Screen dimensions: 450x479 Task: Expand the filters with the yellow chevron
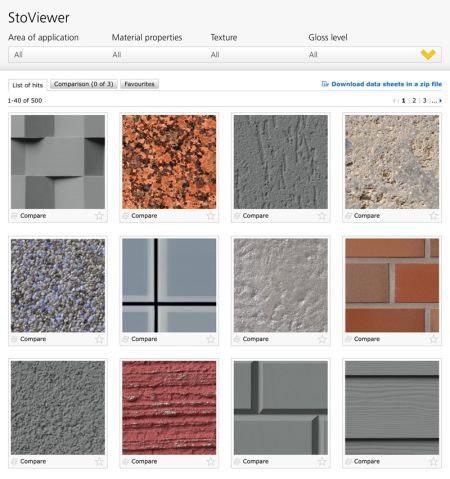tap(428, 54)
